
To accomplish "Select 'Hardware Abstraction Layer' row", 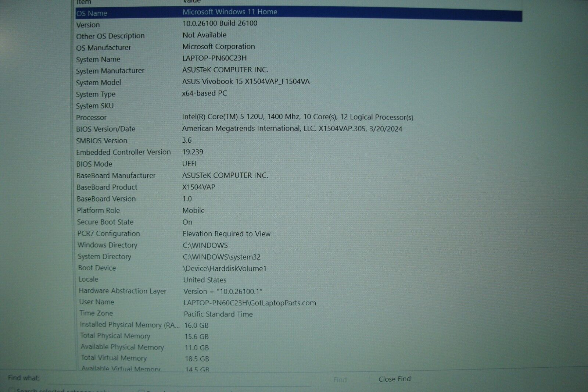I will tap(122, 291).
